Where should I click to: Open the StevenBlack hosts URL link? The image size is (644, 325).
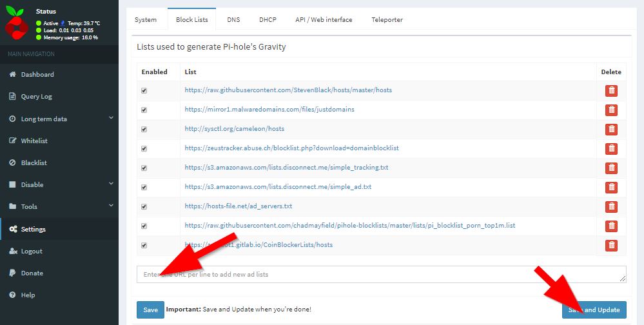point(288,90)
